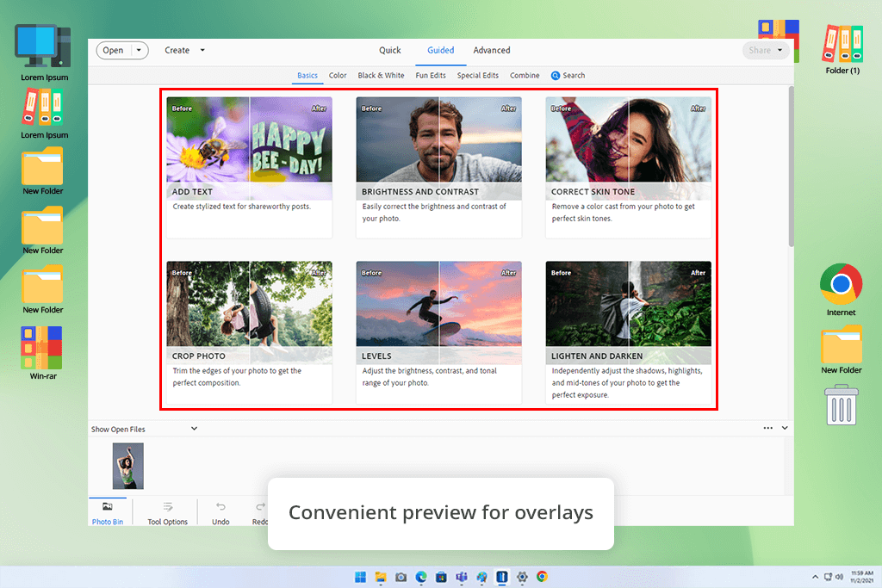Image resolution: width=882 pixels, height=588 pixels.
Task: Toggle the Photo Bin panel button
Action: pos(108,513)
